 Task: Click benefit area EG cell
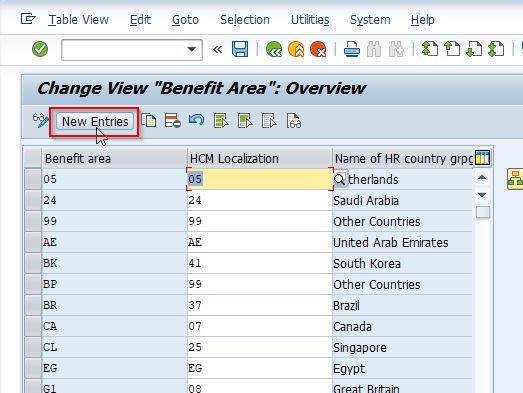pyautogui.click(x=114, y=368)
